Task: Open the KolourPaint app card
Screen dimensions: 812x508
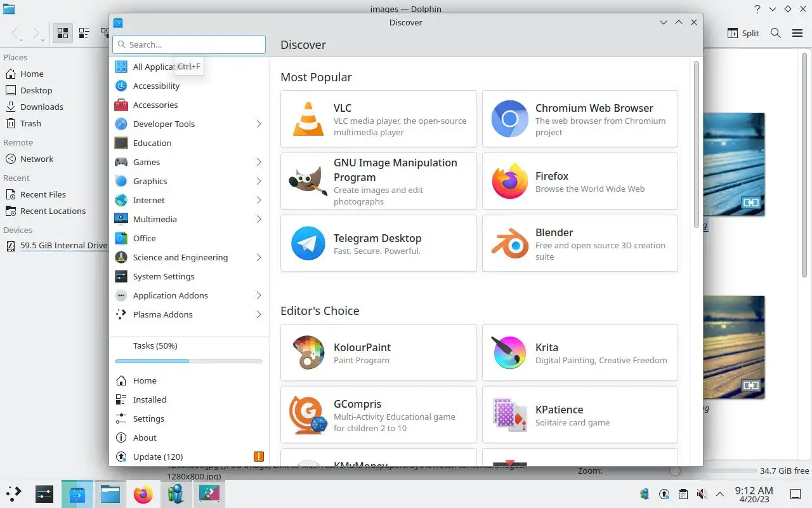Action: (379, 352)
